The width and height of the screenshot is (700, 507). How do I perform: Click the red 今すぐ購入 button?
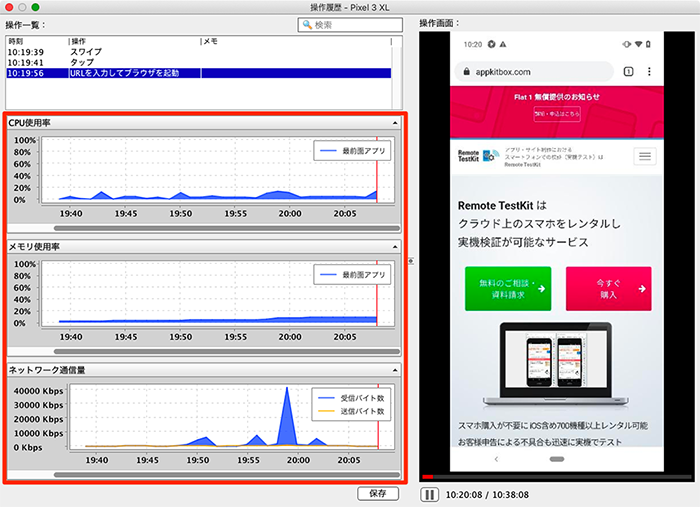point(608,289)
